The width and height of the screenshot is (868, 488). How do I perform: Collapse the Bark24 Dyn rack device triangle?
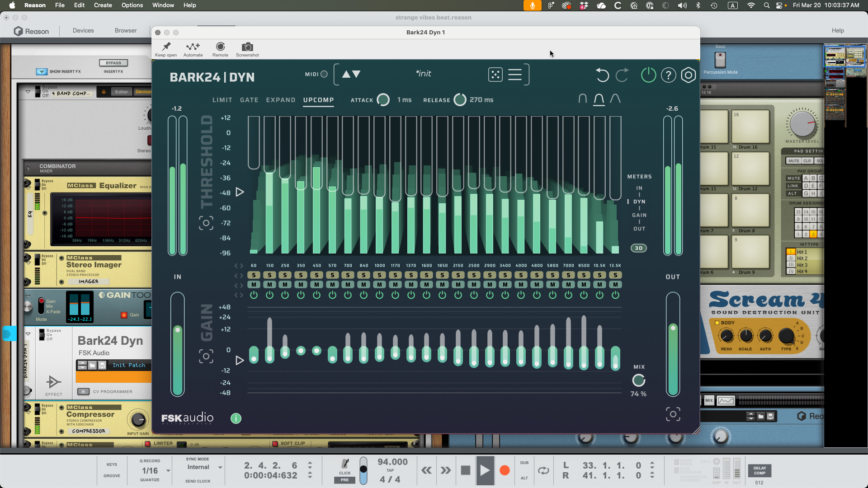click(x=28, y=334)
